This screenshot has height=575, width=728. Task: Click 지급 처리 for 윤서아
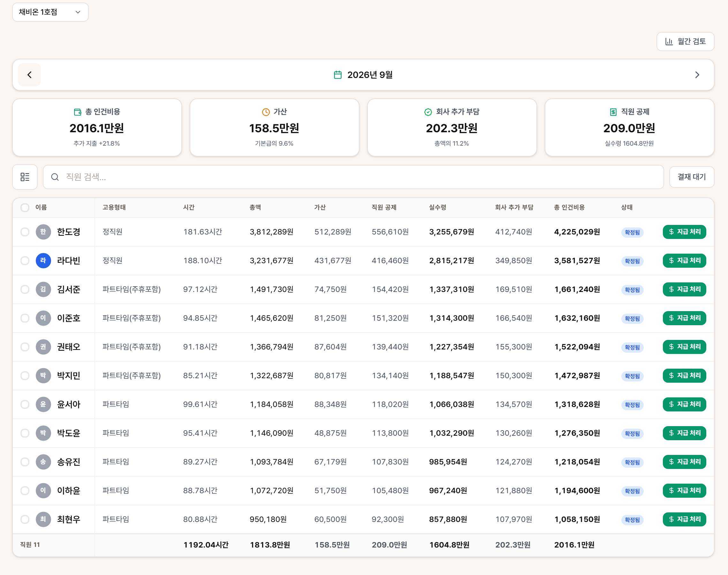coord(684,404)
